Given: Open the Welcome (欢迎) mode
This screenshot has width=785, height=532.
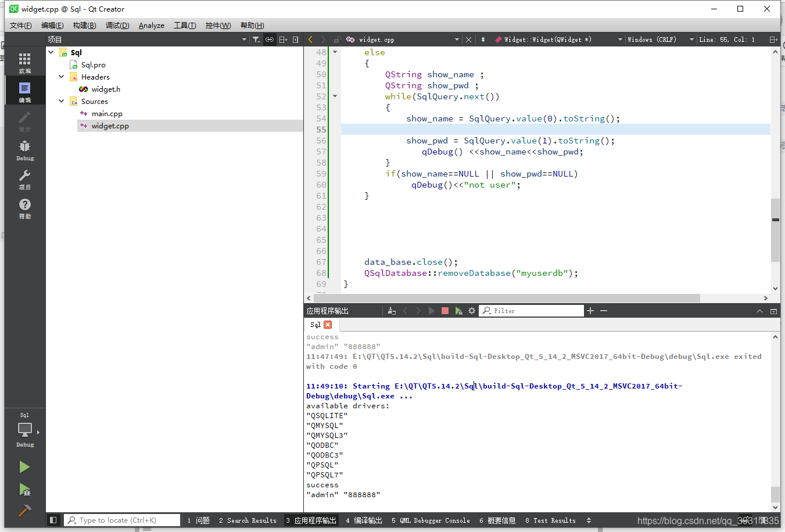Looking at the screenshot, I should coord(24,63).
